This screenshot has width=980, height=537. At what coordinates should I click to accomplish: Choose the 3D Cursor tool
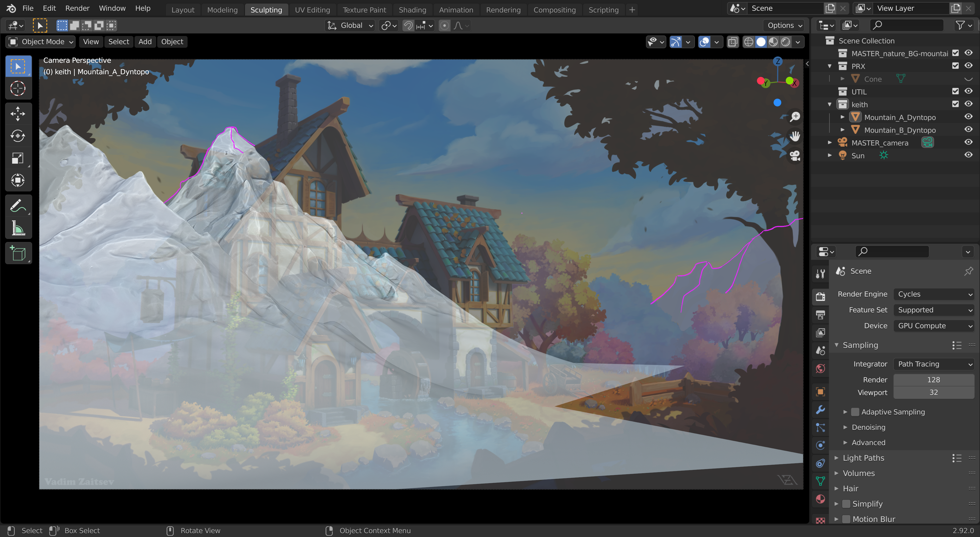[x=18, y=89]
